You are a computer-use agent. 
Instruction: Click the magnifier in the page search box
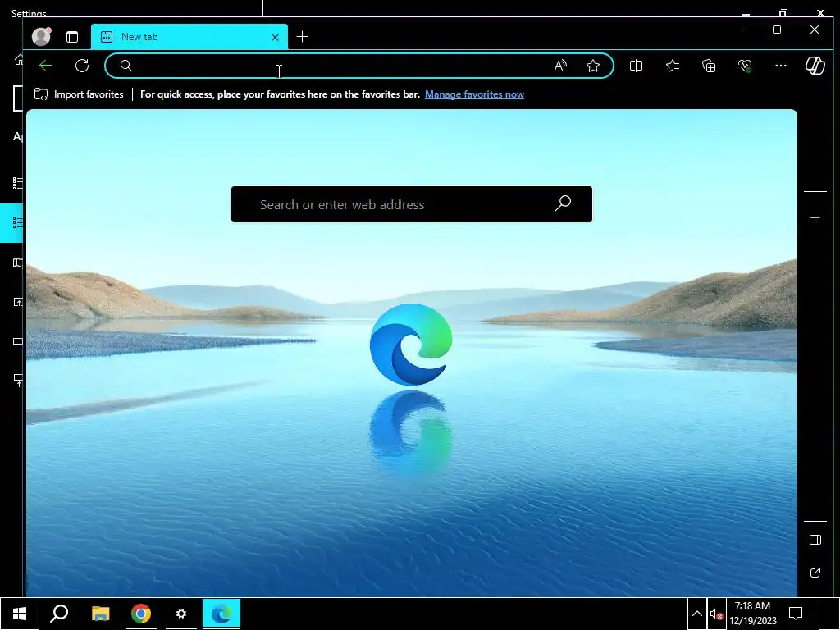[x=563, y=203]
